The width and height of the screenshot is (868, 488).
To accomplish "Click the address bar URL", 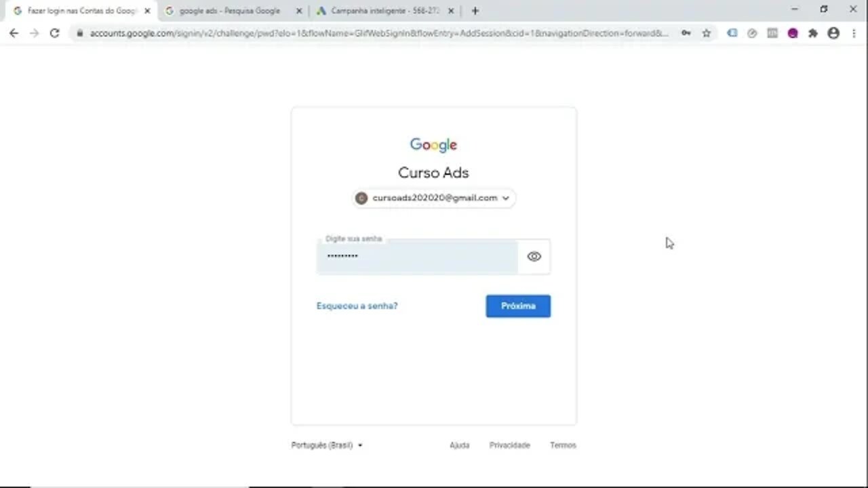I will tap(378, 33).
